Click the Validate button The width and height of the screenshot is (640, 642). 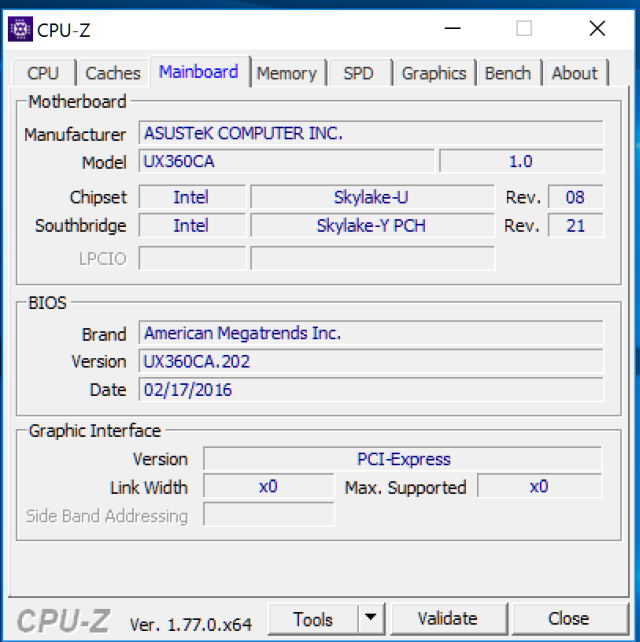pyautogui.click(x=448, y=619)
